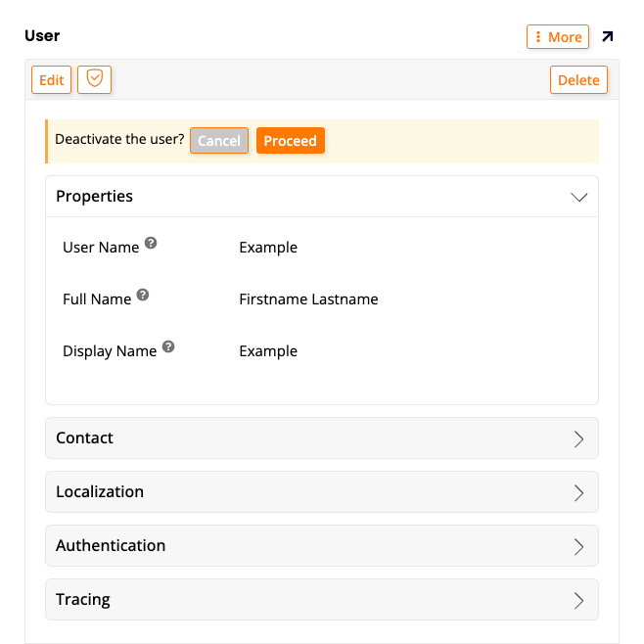Open the user via the diagonal arrow icon

(608, 37)
